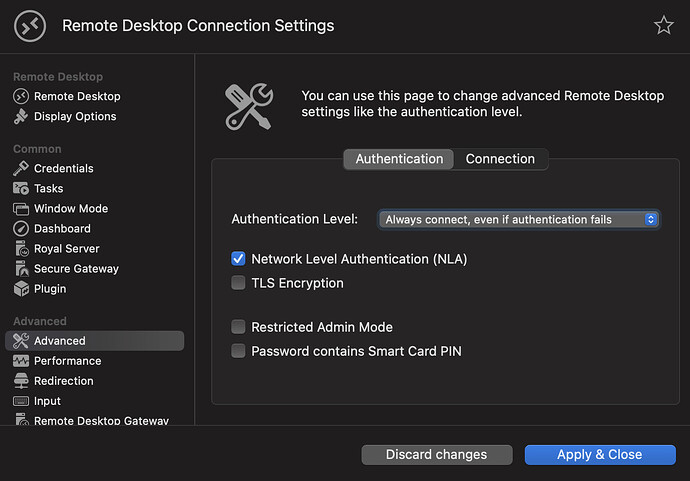Open the Authentication Level dropdown

coord(518,219)
